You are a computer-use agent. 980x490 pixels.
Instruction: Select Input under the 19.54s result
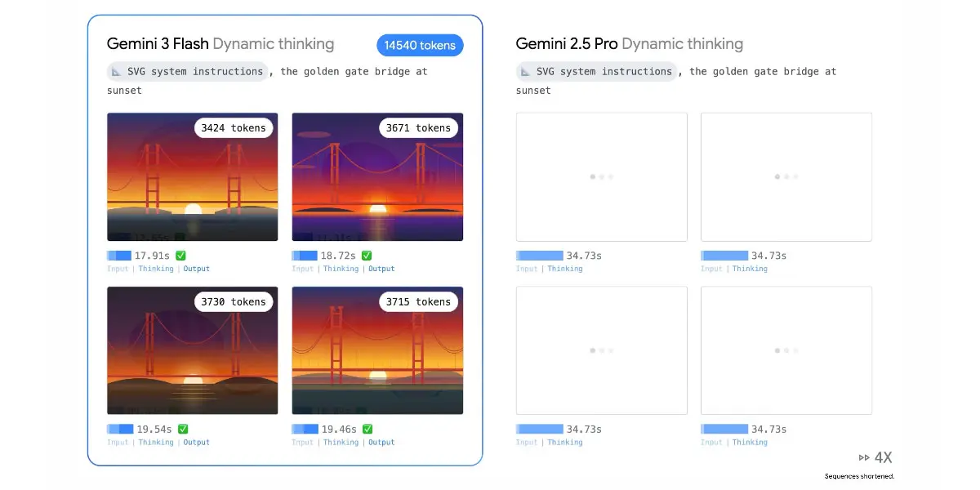click(118, 443)
